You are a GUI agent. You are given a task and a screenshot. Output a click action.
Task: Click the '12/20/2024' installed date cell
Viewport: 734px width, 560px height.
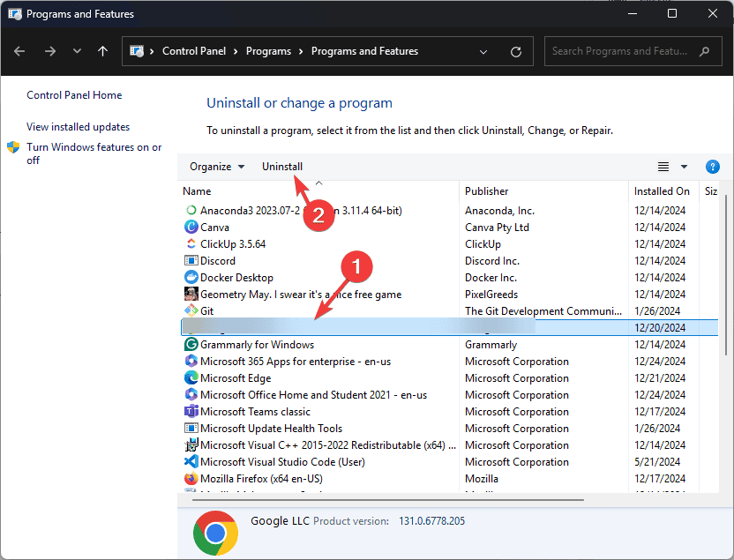point(660,327)
